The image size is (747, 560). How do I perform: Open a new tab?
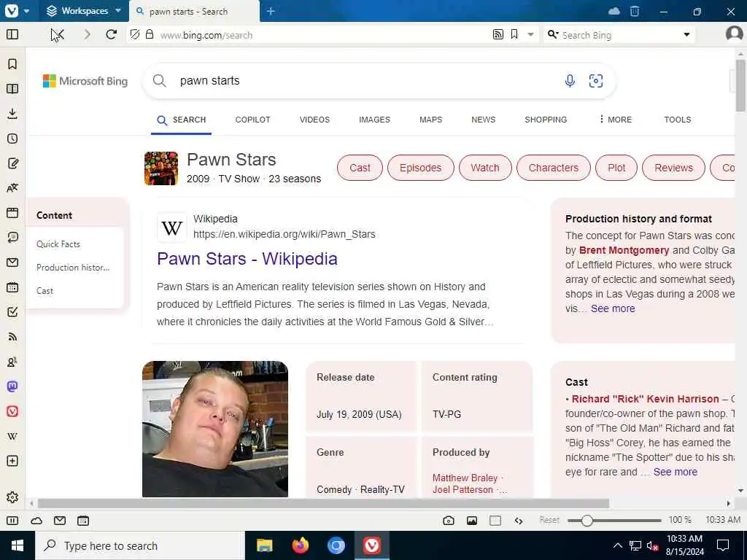[x=271, y=10]
